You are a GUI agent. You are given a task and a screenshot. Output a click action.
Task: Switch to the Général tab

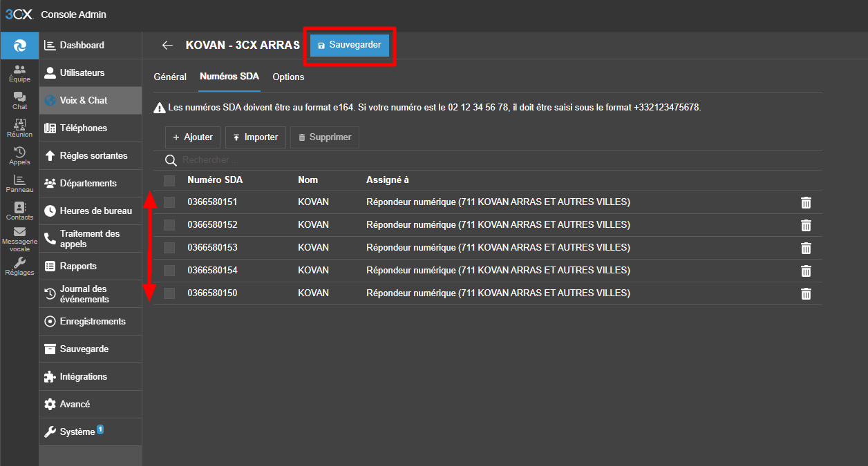170,77
